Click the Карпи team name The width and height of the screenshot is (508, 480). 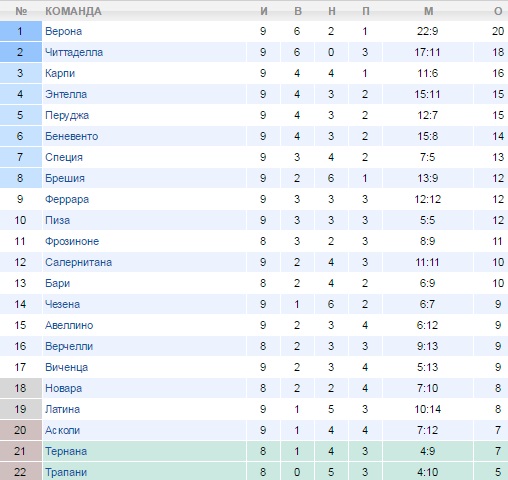pos(60,73)
